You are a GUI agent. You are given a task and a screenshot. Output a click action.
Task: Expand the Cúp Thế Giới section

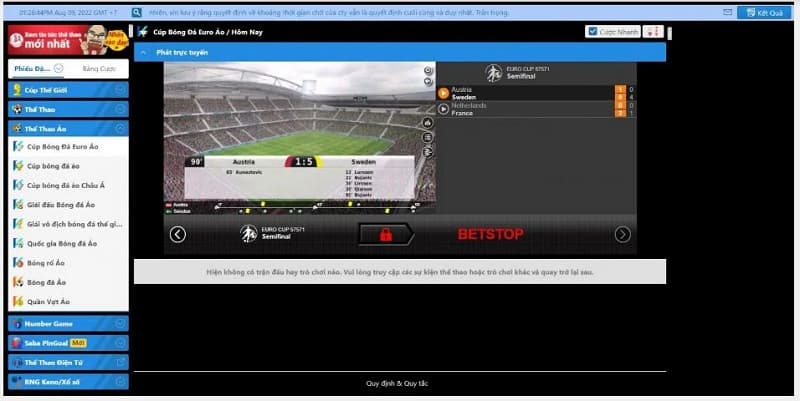pyautogui.click(x=120, y=90)
